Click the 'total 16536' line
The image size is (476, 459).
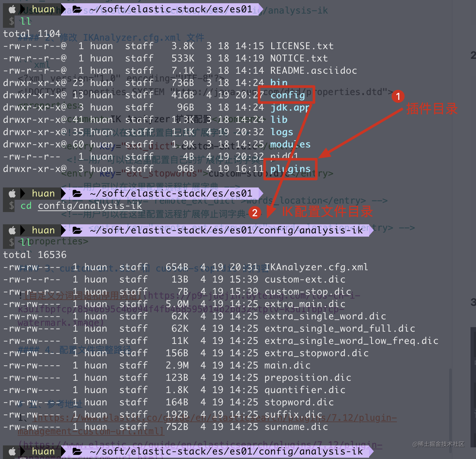pos(35,255)
